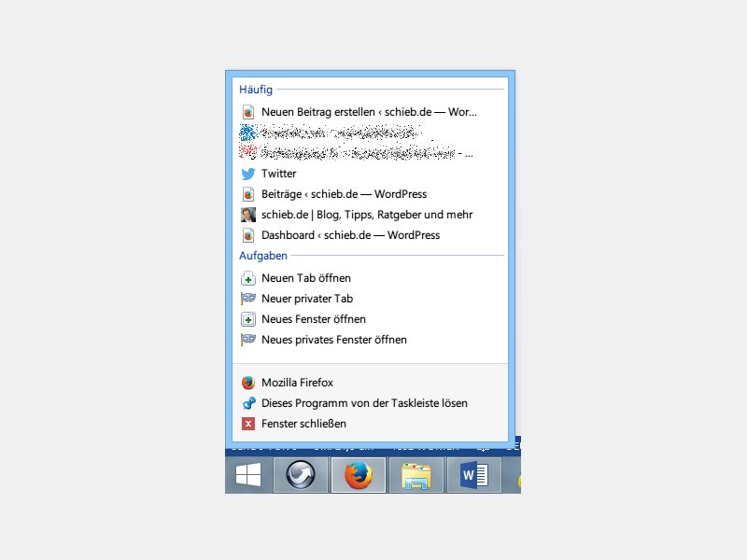The height and width of the screenshot is (560, 747).
Task: Open 'Neuen Beitrag erstellen ‹ schieb.de' entry
Action: (370, 112)
